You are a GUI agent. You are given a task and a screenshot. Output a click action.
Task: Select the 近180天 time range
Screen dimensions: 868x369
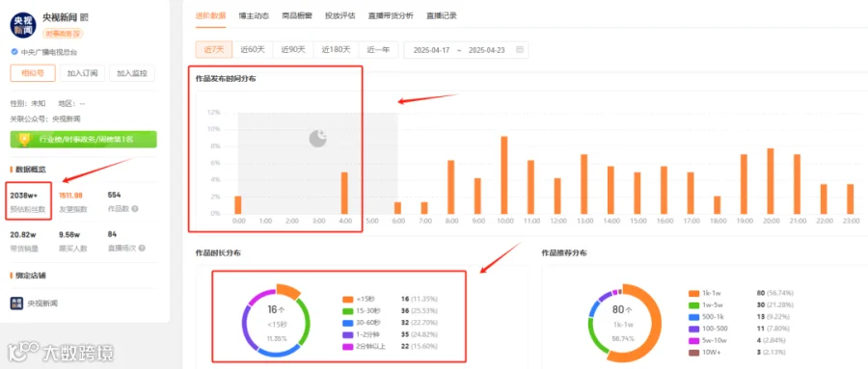(336, 50)
